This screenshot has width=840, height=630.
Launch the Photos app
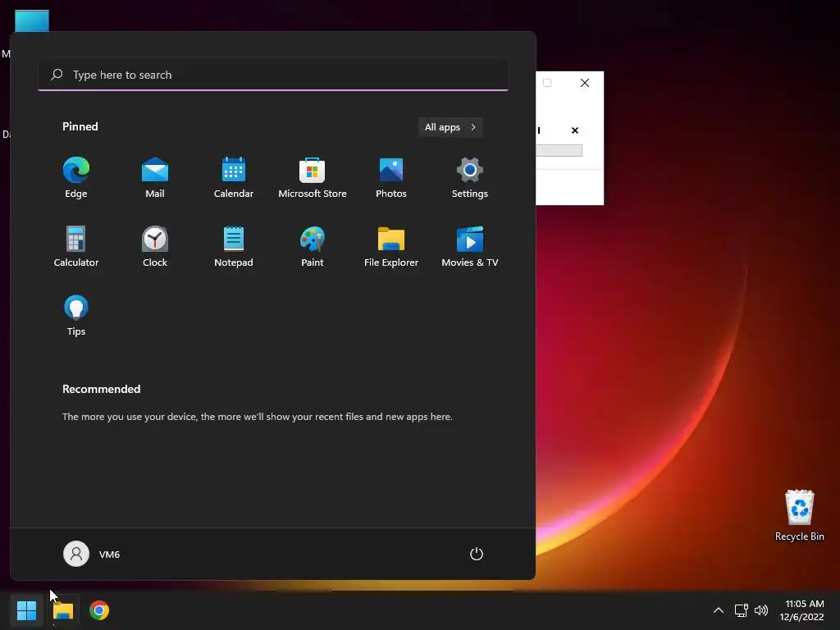[391, 178]
